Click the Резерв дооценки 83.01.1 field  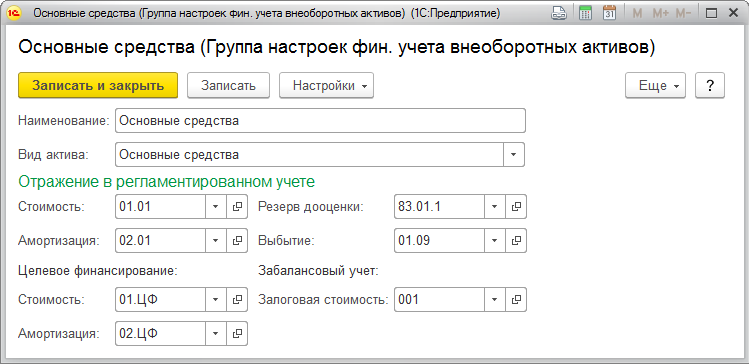pos(439,206)
